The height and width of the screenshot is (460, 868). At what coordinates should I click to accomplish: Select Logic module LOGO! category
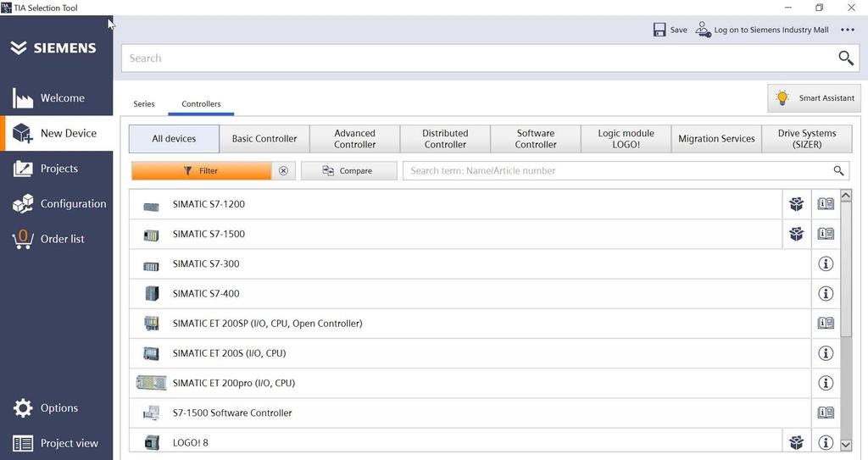626,139
